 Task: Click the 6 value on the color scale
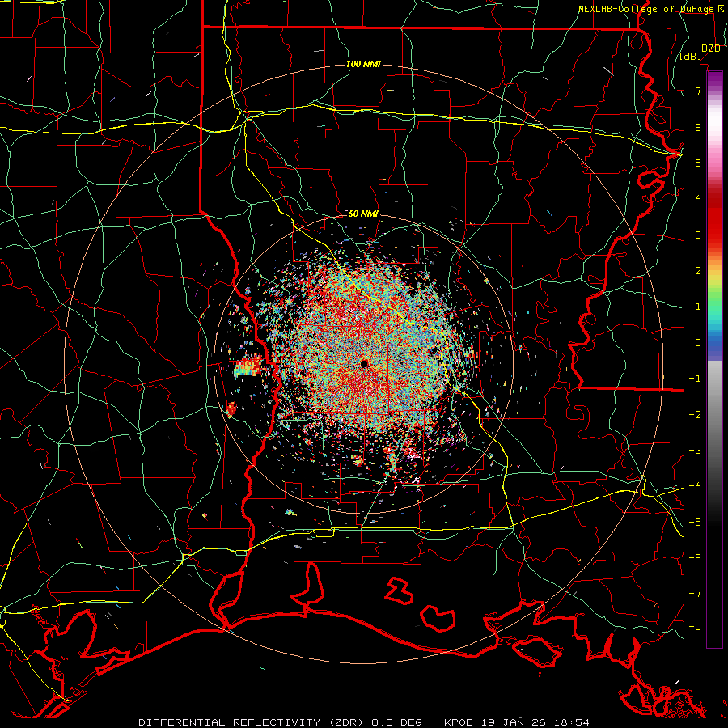pos(698,127)
